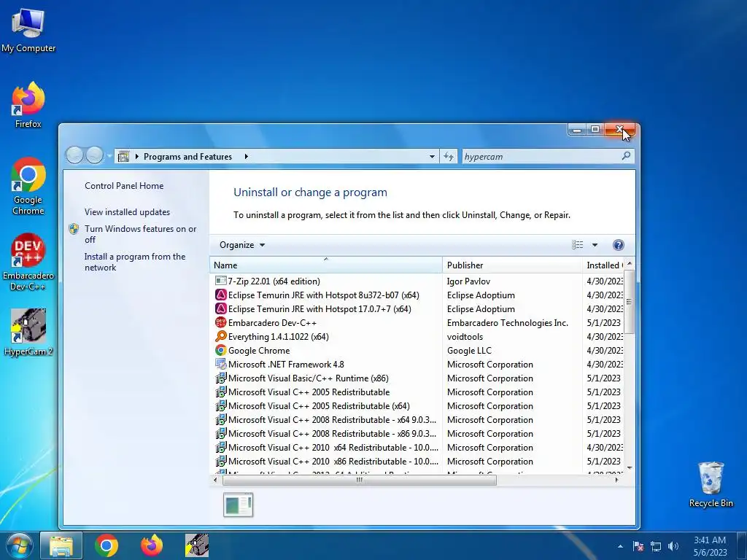
Task: Open the Windows Start menu orb
Action: click(19, 545)
